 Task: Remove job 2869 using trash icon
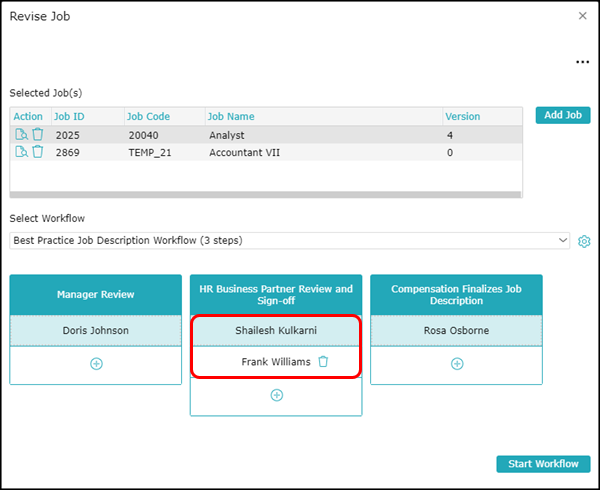click(x=37, y=152)
